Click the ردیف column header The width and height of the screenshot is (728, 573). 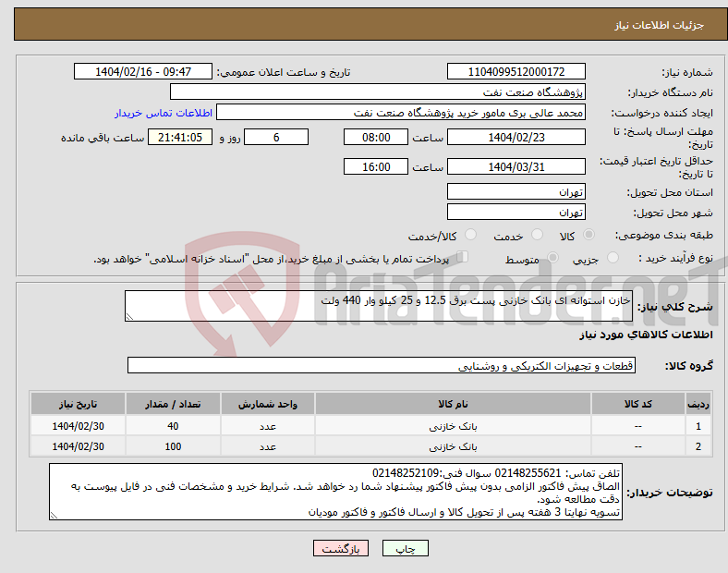tap(698, 404)
